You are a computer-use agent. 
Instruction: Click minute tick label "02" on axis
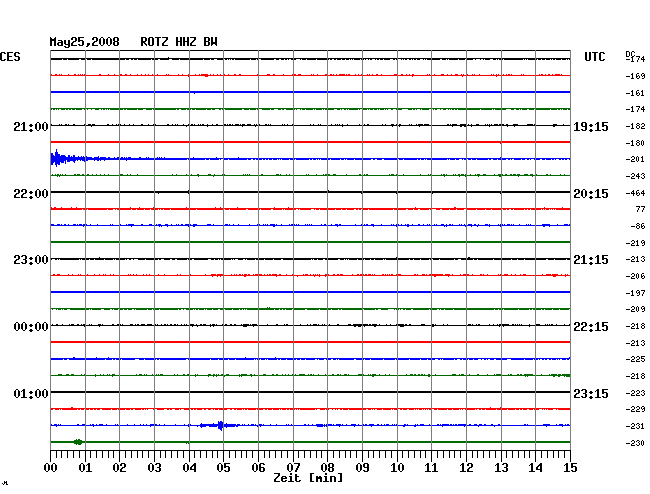pos(119,468)
